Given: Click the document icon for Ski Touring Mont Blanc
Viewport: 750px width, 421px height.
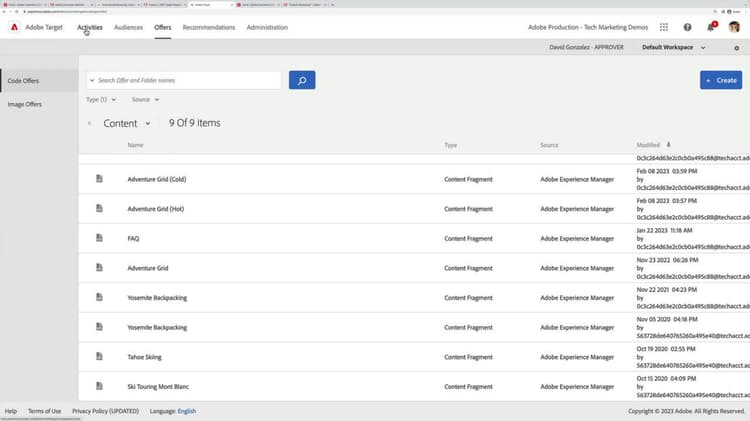Looking at the screenshot, I should (99, 386).
